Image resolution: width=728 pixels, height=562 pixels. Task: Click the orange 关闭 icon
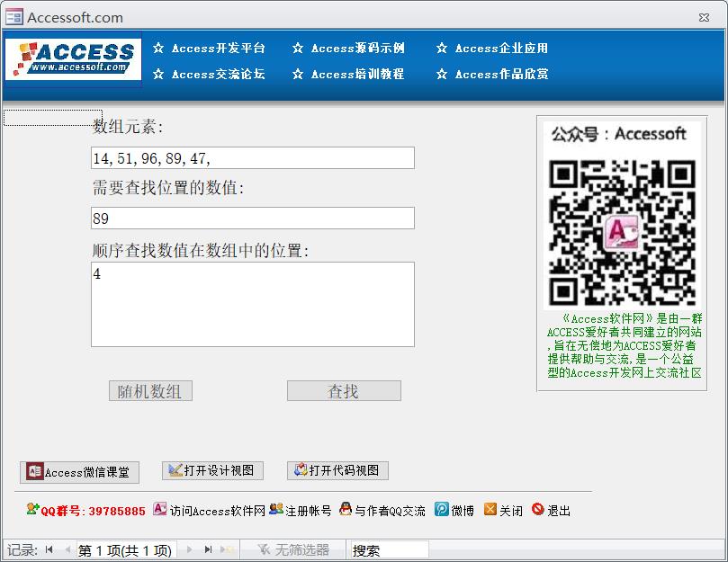point(490,509)
